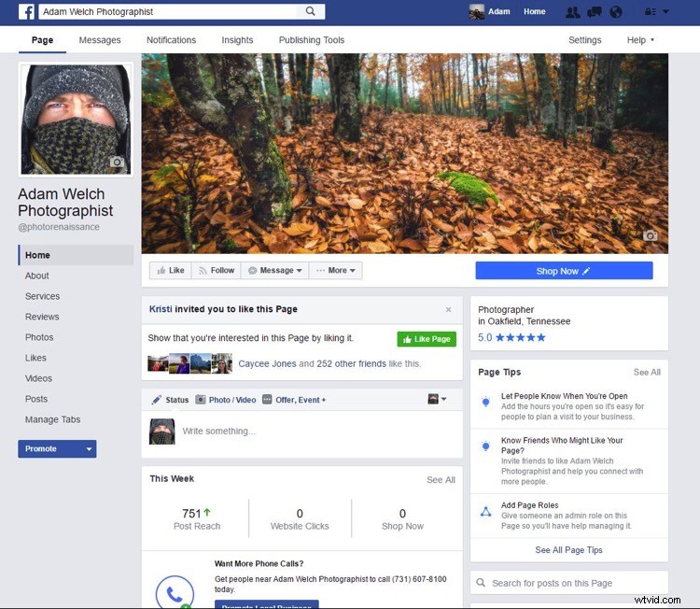Click the green Like Page button
Screen dimensions: 700x609
tap(427, 339)
